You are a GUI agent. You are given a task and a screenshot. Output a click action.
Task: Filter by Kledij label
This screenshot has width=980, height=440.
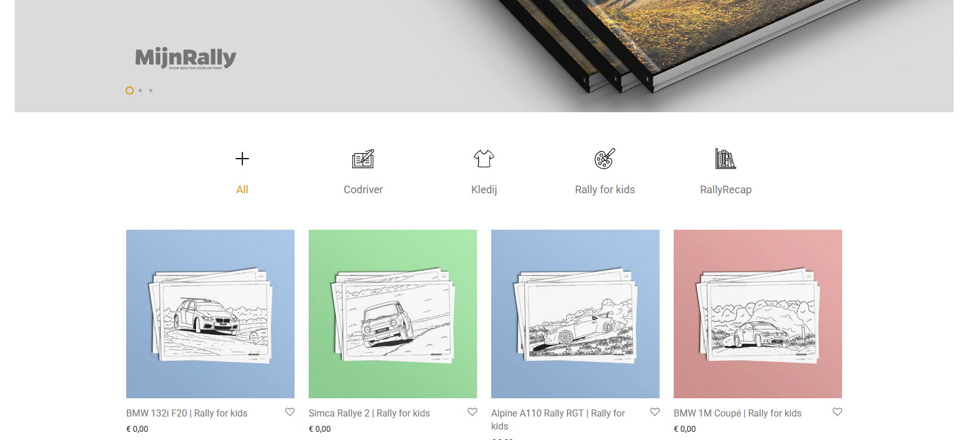click(x=484, y=190)
